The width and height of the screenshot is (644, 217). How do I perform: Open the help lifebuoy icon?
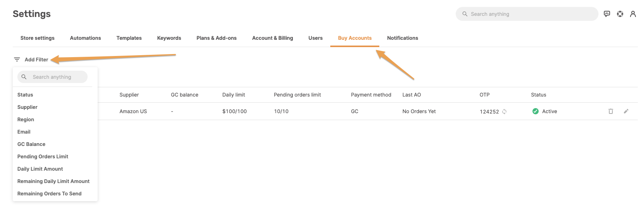[x=620, y=14]
